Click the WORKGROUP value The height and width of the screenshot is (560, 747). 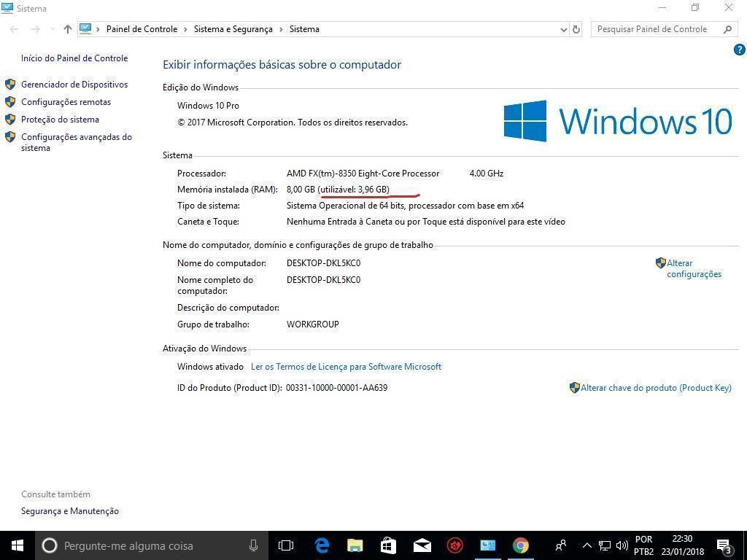pos(312,324)
